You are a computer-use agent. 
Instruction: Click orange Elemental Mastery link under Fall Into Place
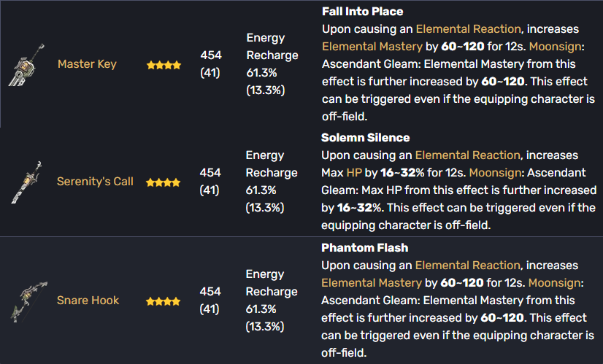pos(372,47)
